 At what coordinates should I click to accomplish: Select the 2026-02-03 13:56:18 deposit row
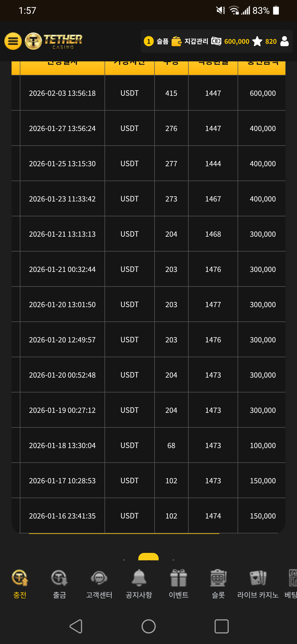tap(148, 93)
